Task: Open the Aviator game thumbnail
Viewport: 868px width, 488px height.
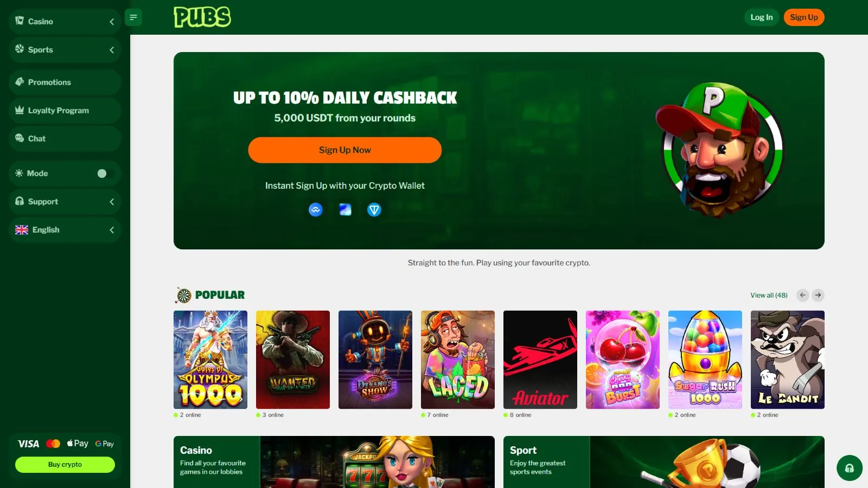Action: (540, 359)
